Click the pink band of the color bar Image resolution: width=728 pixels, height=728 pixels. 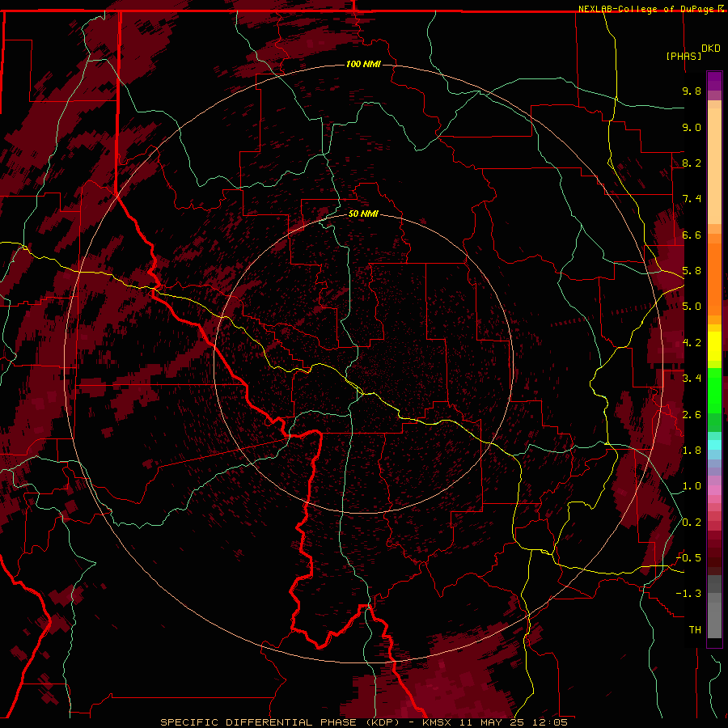tap(714, 490)
